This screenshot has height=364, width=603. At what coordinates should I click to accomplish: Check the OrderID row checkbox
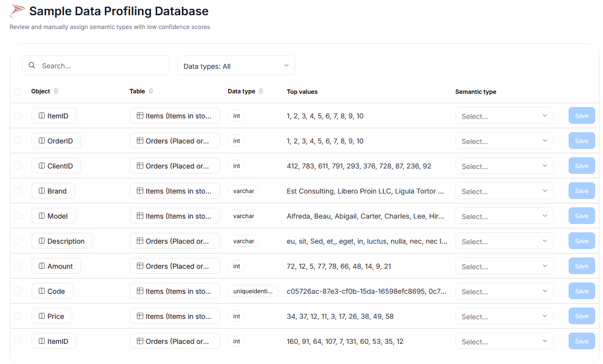tap(18, 141)
